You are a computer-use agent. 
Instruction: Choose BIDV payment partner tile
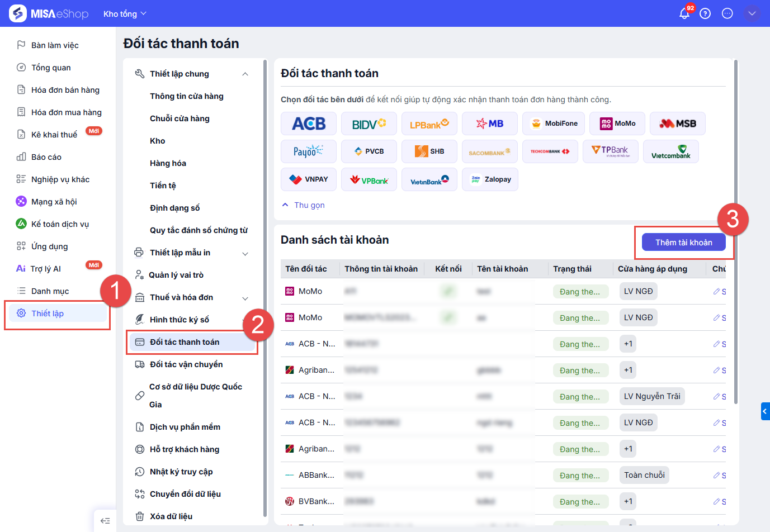(369, 123)
